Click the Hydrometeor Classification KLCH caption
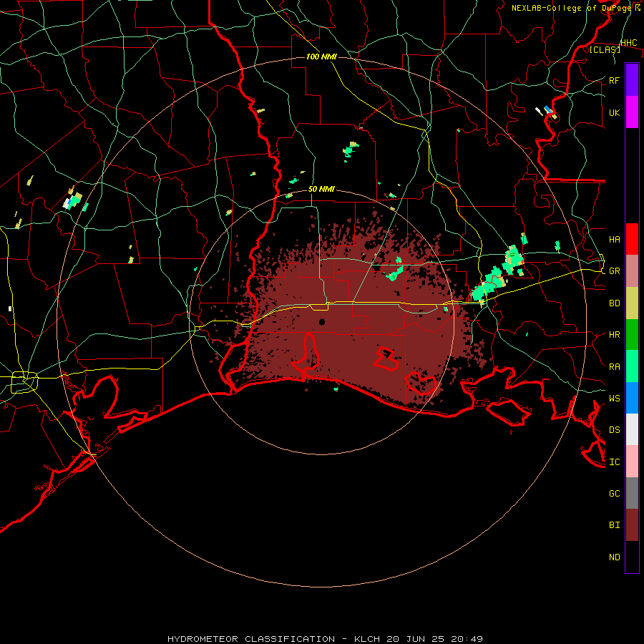 pos(325,639)
